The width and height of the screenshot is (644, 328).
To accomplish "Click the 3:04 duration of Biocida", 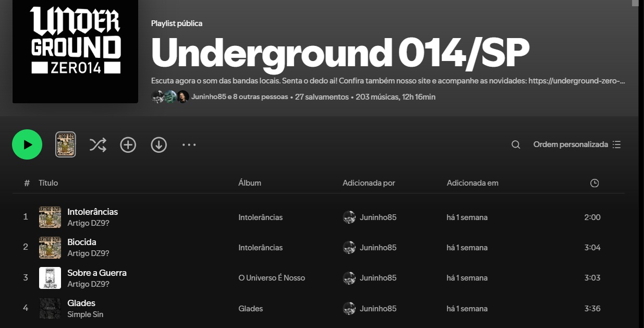I will tap(592, 248).
